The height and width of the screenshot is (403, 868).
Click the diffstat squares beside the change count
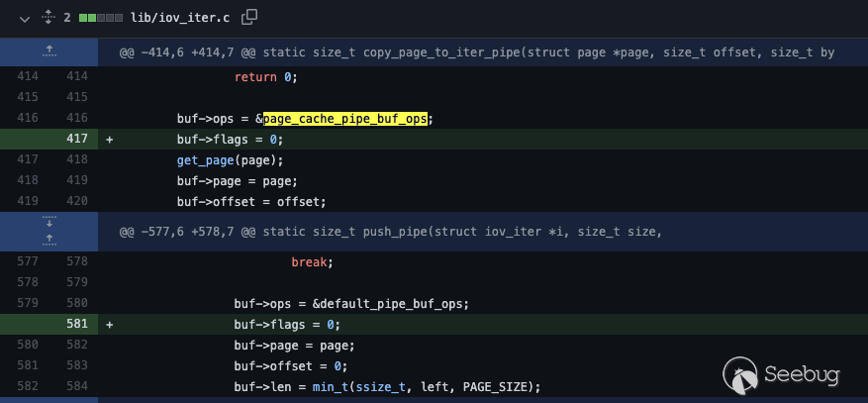point(101,18)
